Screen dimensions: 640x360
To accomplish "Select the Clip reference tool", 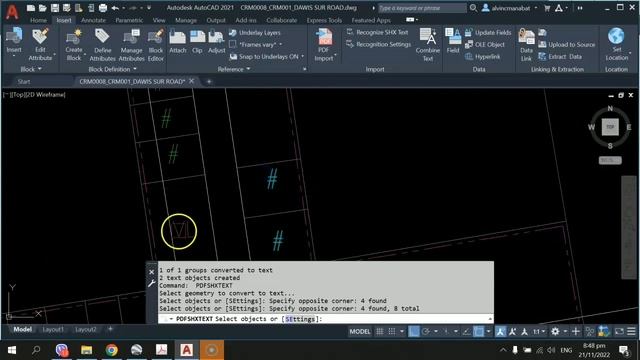I will click(197, 41).
